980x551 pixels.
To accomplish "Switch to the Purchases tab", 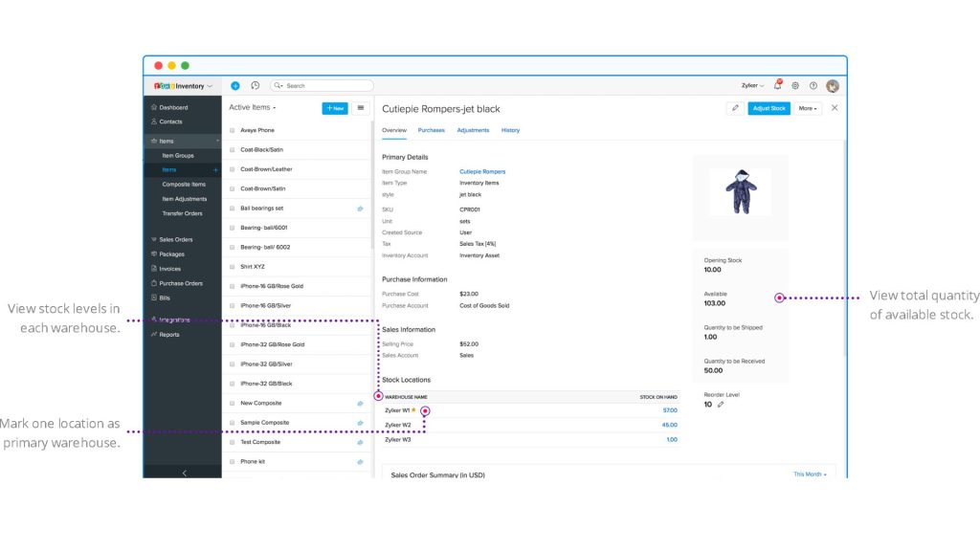I will coord(432,130).
